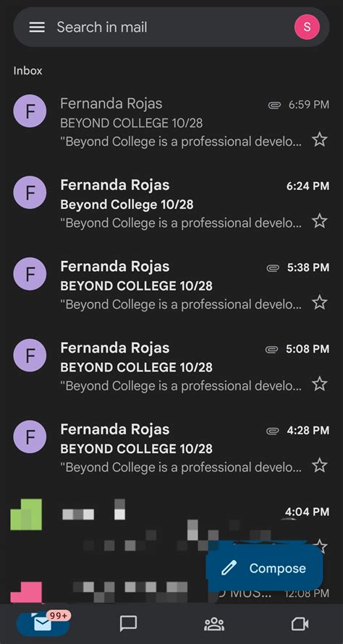343x644 pixels.
Task: Tap the Compose button
Action: [264, 568]
